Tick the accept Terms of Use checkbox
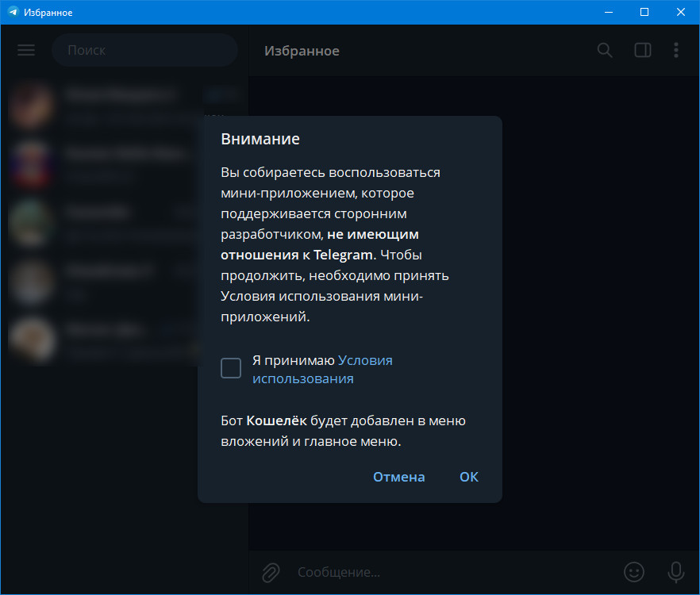 pyautogui.click(x=231, y=368)
